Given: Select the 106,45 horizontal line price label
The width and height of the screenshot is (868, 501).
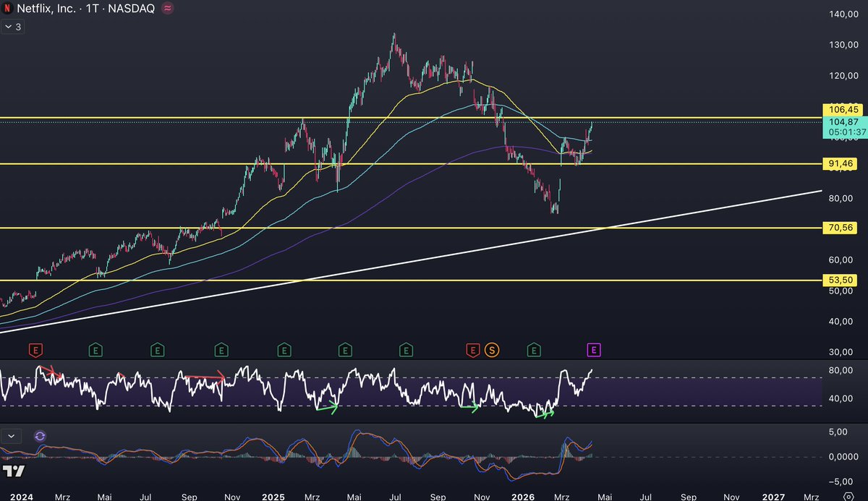Looking at the screenshot, I should (x=842, y=109).
